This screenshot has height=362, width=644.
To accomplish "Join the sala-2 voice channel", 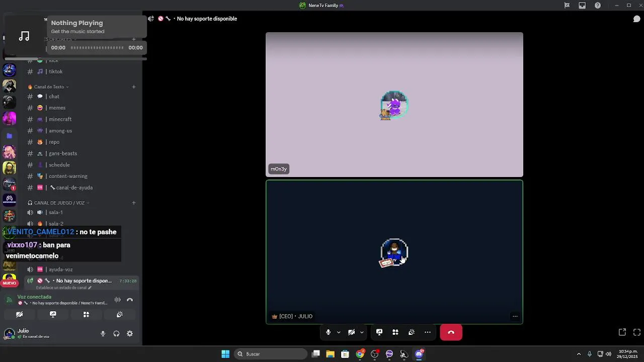I will tap(80, 224).
